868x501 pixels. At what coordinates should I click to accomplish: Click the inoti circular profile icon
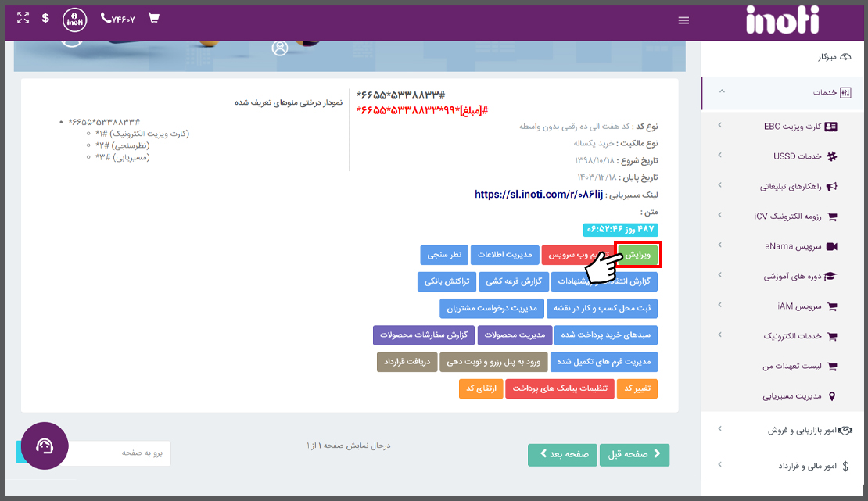(74, 19)
